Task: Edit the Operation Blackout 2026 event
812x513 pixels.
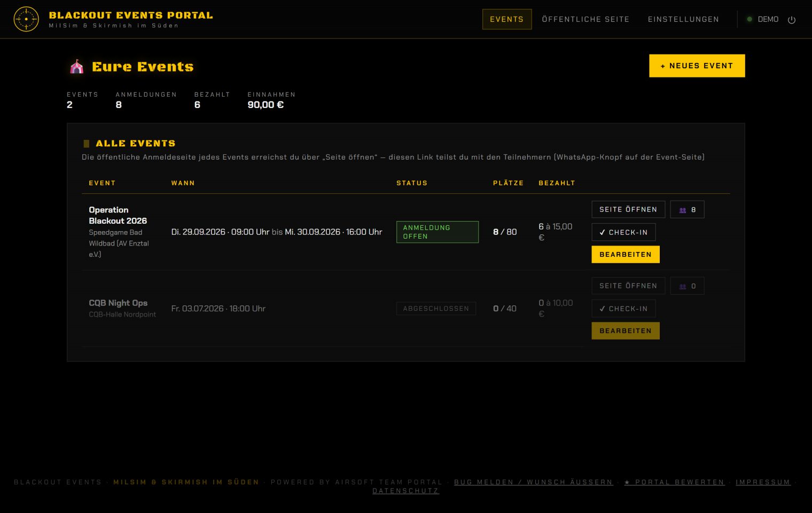Action: (626, 255)
